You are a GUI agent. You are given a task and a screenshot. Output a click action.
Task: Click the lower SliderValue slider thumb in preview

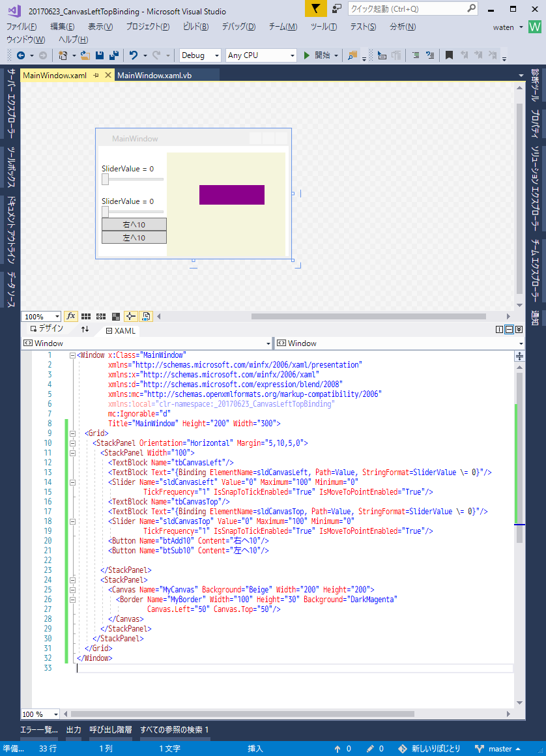tap(105, 212)
